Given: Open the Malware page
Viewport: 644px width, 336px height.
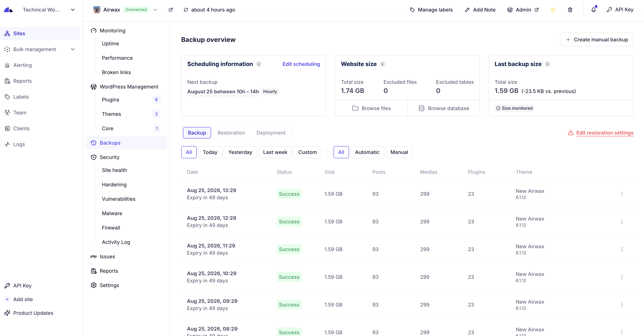Looking at the screenshot, I should [x=112, y=214].
